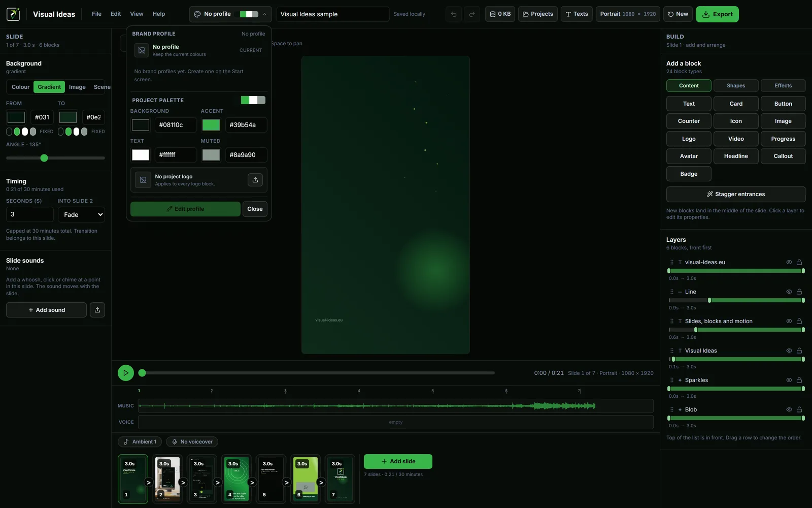Close the brand profile panel
Screen dimensions: 812x508
click(x=255, y=209)
